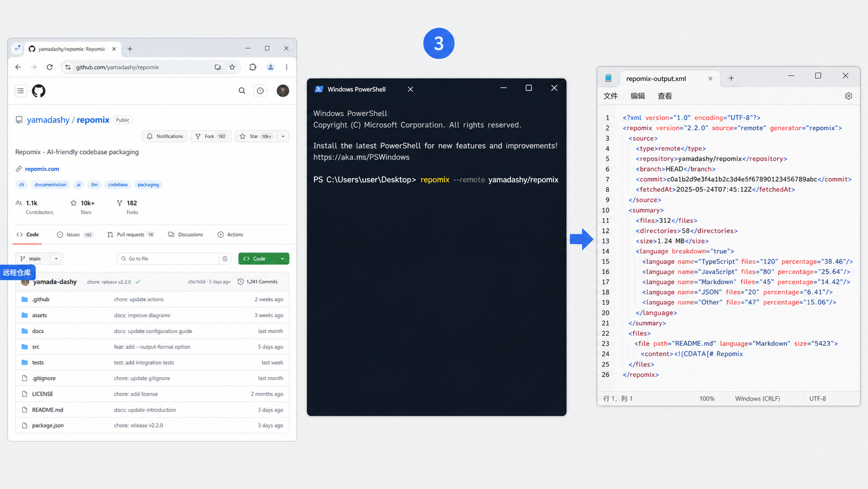Open the yamadashy owner link

(48, 120)
